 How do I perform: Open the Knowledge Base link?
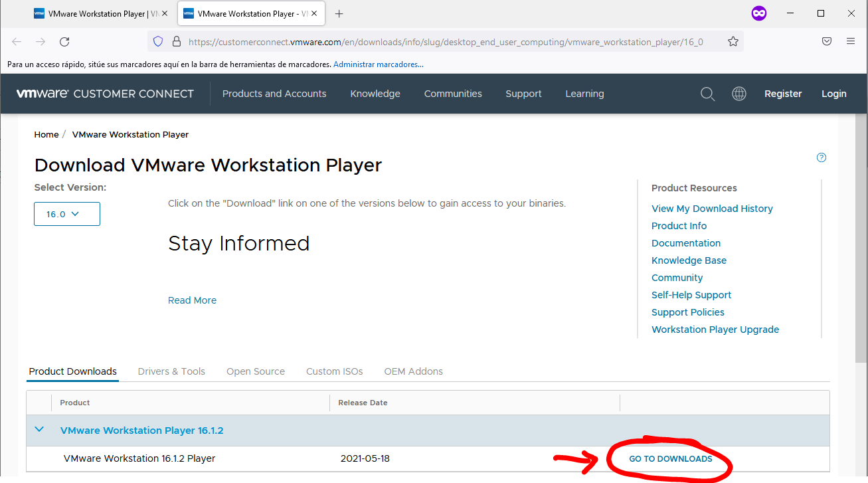(689, 260)
